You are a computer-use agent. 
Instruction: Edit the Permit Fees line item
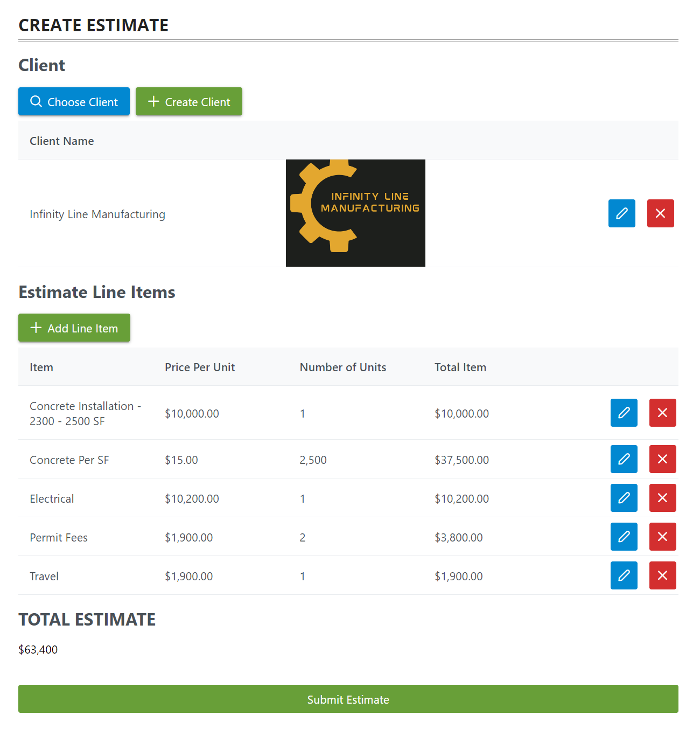click(624, 537)
